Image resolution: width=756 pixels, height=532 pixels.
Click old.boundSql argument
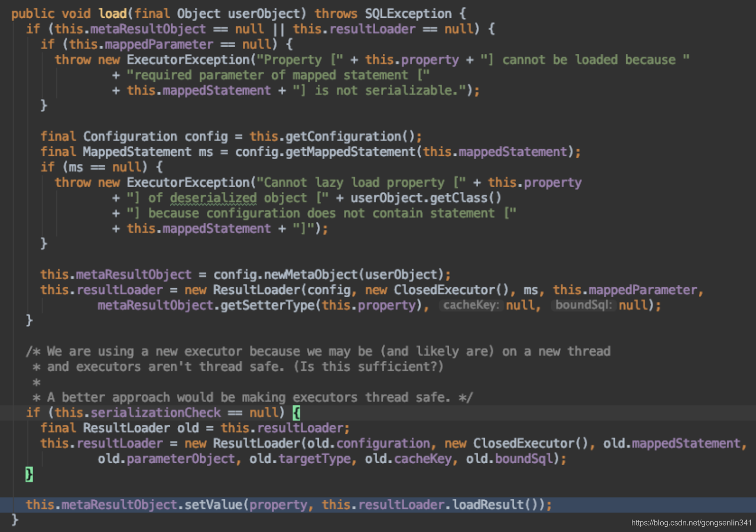click(x=509, y=459)
